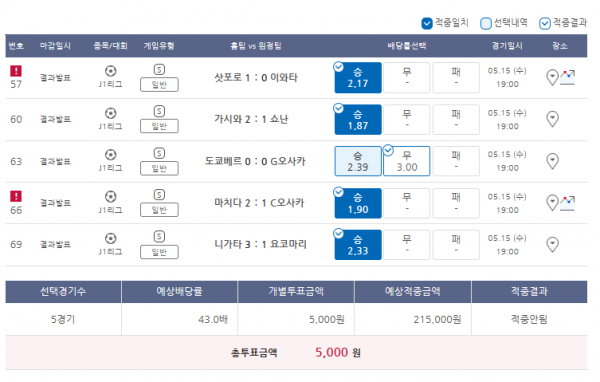Screen dimensions: 600x382
Task: Click 패 option for 니가타 vs 요코마리
Action: (x=456, y=245)
